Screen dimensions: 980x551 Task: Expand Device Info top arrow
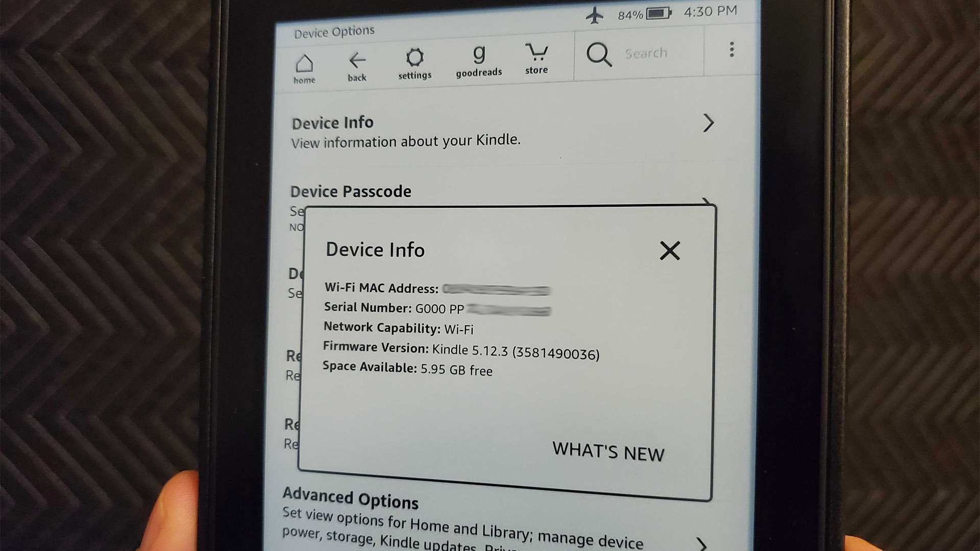711,132
